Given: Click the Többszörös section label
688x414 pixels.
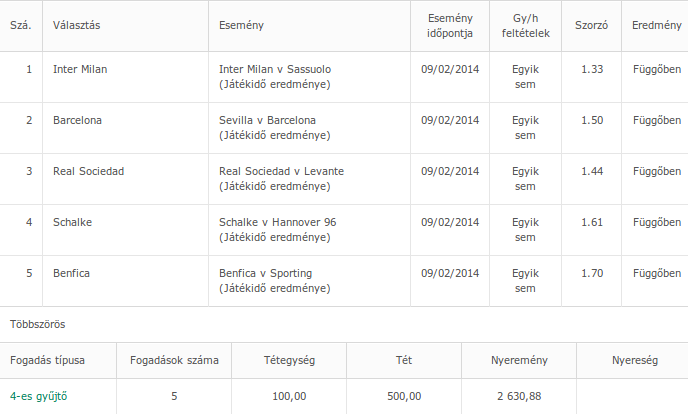Looking at the screenshot, I should click(x=38, y=324).
